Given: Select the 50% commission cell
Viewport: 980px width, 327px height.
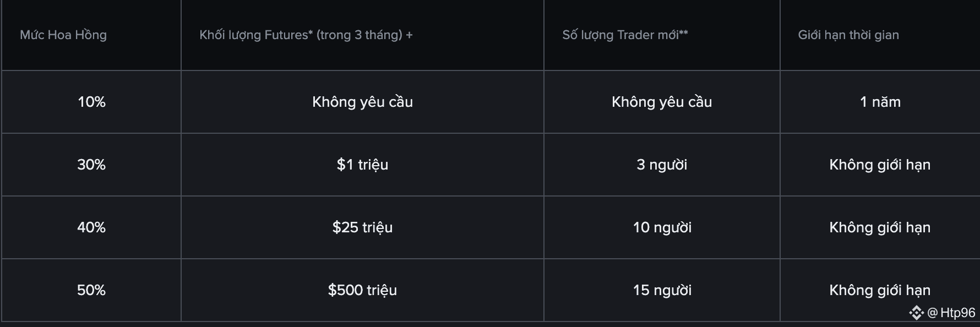Looking at the screenshot, I should click(91, 290).
